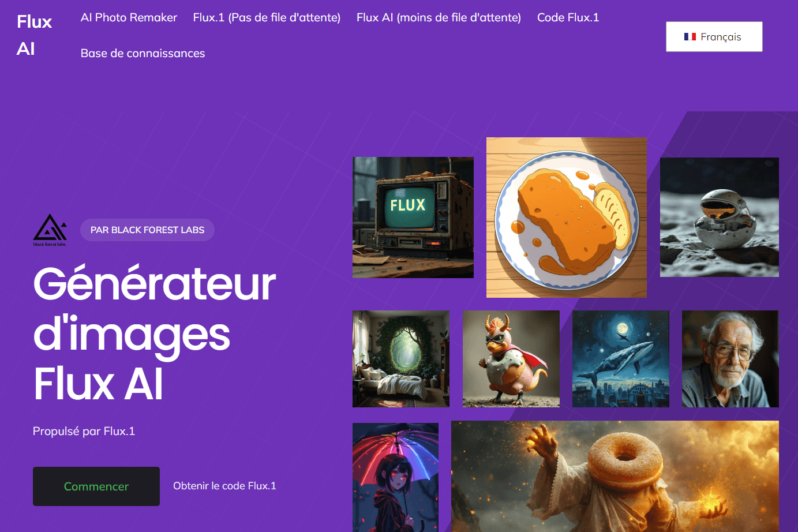Select the caped superhero chicken image
Viewport: 798px width, 532px height.
511,359
